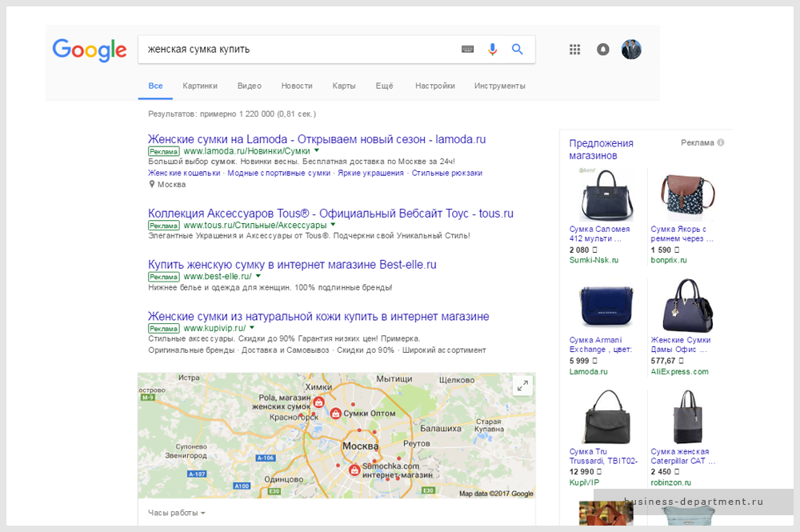This screenshot has height=532, width=800.
Task: Open the Lamoda women's bags ad title
Action: coord(317,139)
